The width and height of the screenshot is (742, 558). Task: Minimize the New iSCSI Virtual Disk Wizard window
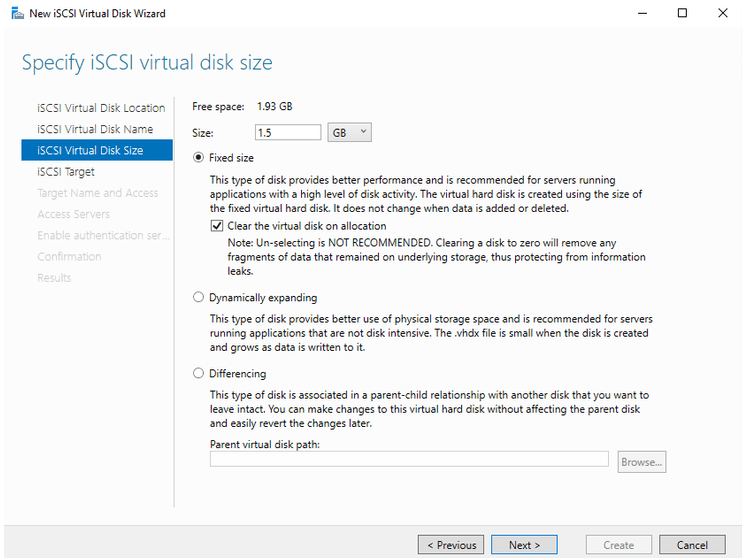pyautogui.click(x=638, y=13)
